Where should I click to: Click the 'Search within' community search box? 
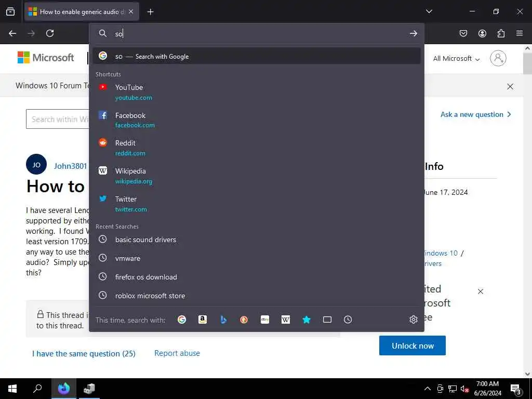click(x=58, y=119)
